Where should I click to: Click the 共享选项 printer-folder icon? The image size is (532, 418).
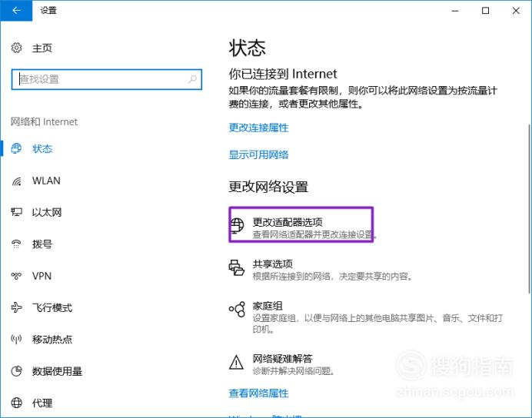pos(237,268)
